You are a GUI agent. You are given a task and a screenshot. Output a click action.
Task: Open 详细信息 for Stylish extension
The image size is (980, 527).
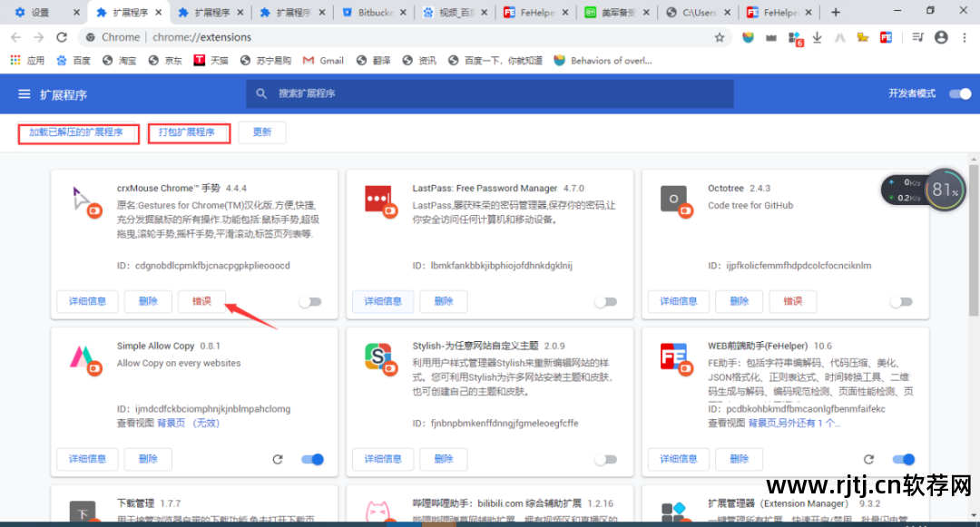(383, 459)
